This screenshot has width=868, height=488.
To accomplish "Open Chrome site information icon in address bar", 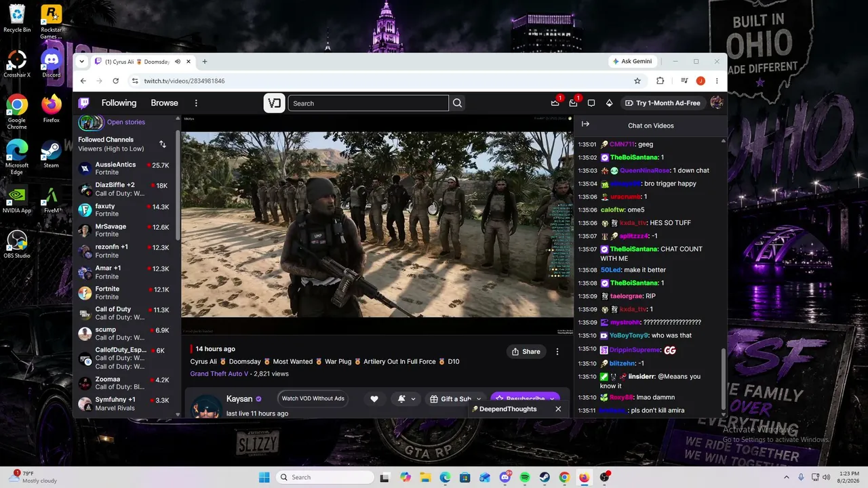I will click(x=135, y=81).
